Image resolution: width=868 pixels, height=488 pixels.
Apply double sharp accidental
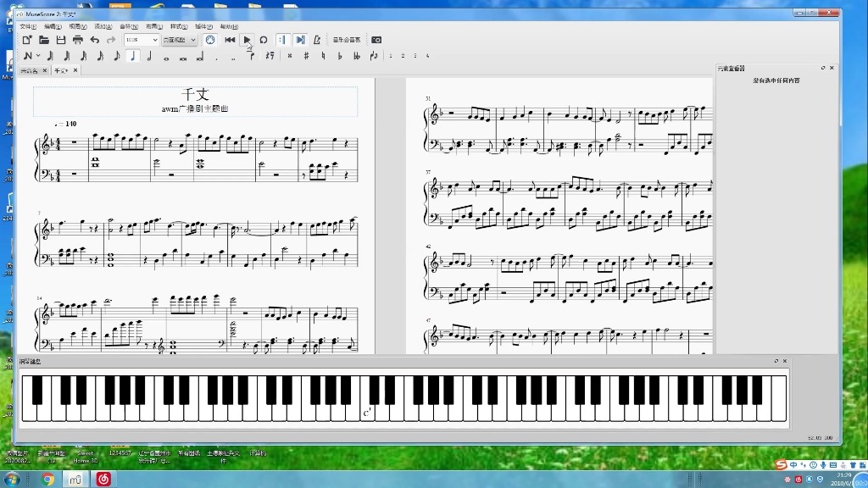coord(290,56)
